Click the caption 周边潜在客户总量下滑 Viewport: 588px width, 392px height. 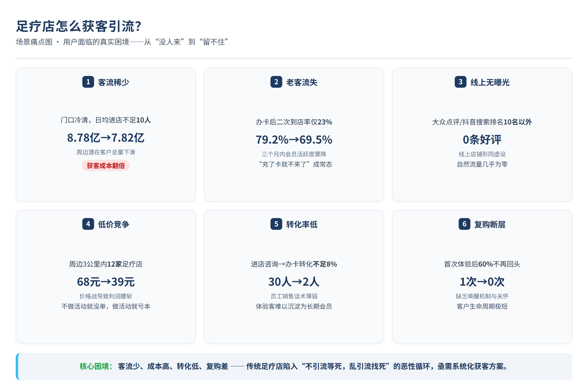[x=106, y=152]
